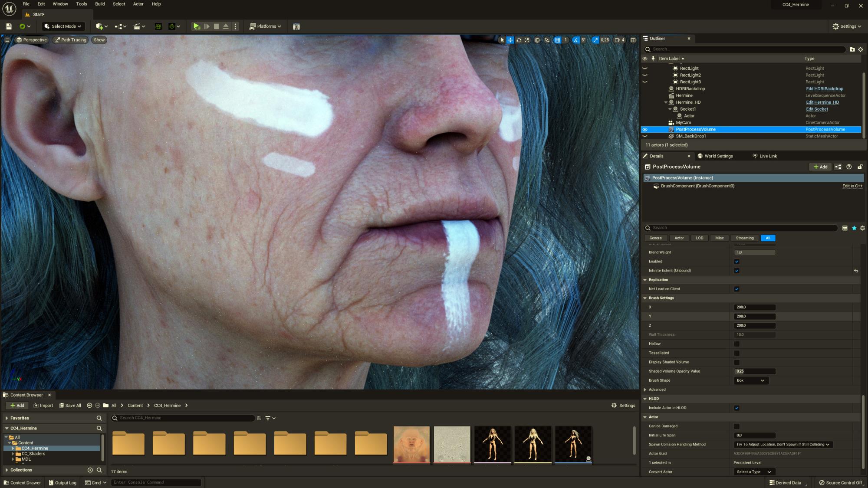Reset Infinite Extent to default arrow
This screenshot has width=868, height=488.
coord(856,271)
